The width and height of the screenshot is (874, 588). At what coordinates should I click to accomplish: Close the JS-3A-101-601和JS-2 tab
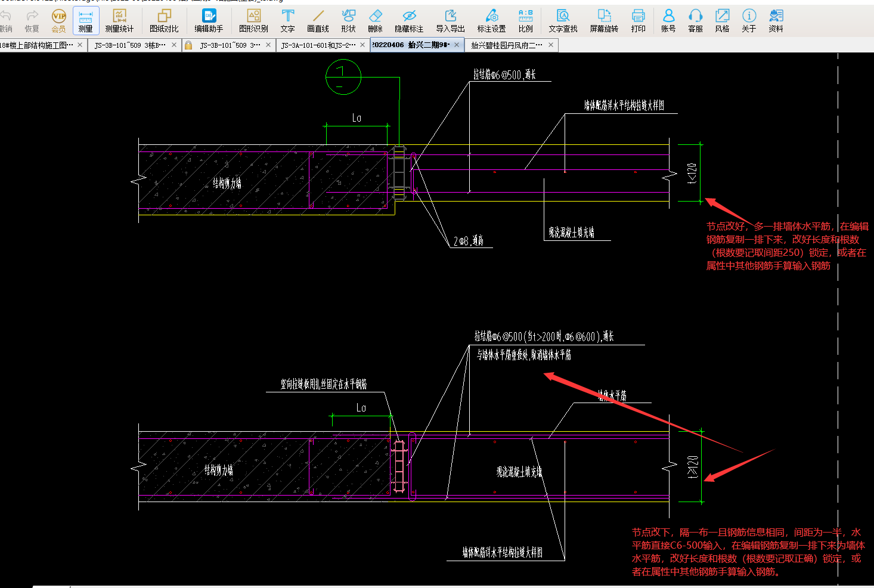coord(362,45)
